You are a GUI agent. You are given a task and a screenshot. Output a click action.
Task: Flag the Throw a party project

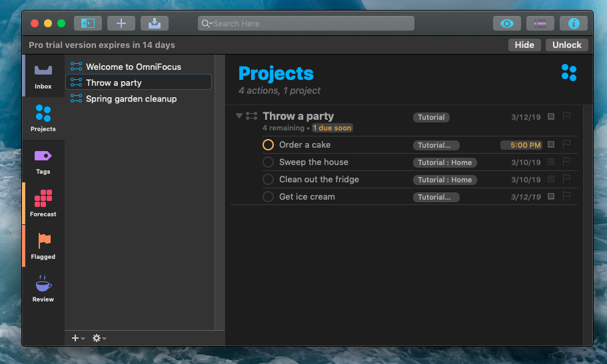566,116
